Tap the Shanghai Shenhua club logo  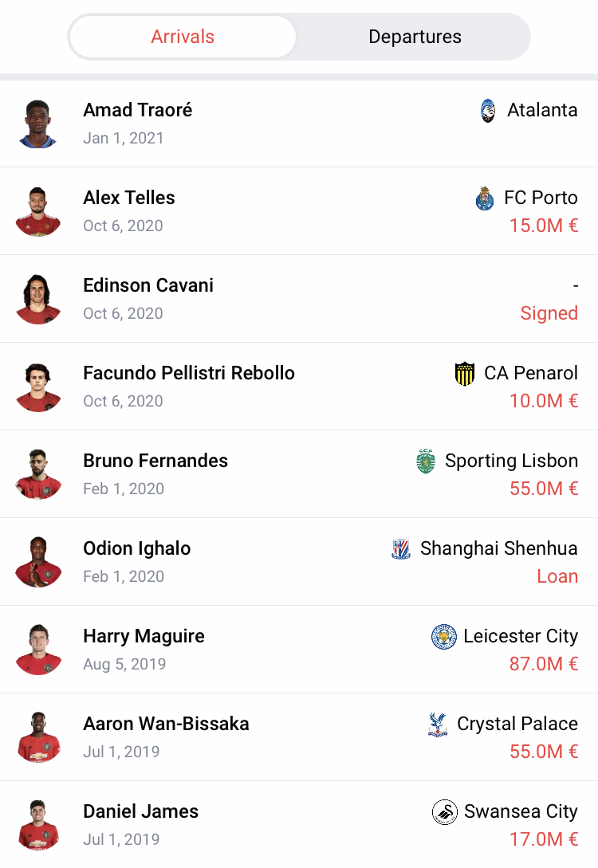pyautogui.click(x=401, y=549)
